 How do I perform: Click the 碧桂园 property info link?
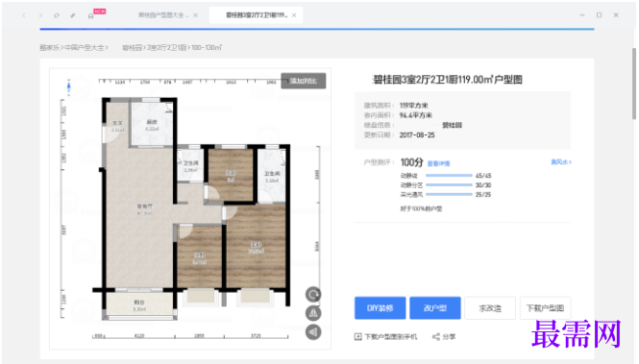[x=452, y=125]
